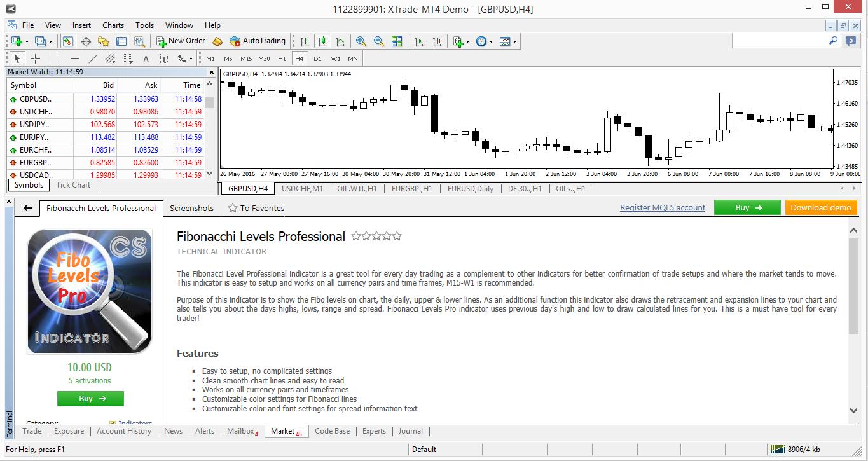This screenshot has height=461, width=868.
Task: Click the Zoom Out magnifier icon
Action: tap(378, 41)
